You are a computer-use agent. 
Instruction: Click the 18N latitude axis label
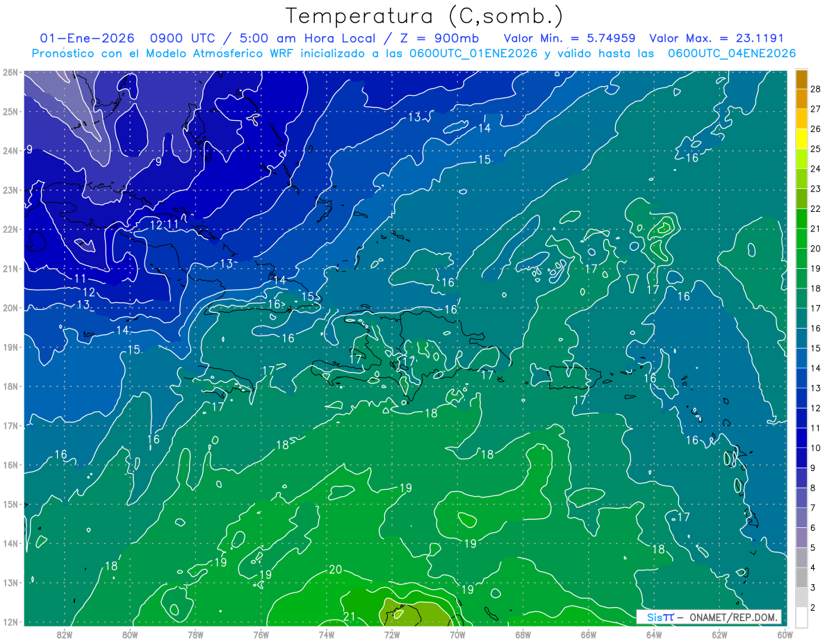tap(10, 386)
